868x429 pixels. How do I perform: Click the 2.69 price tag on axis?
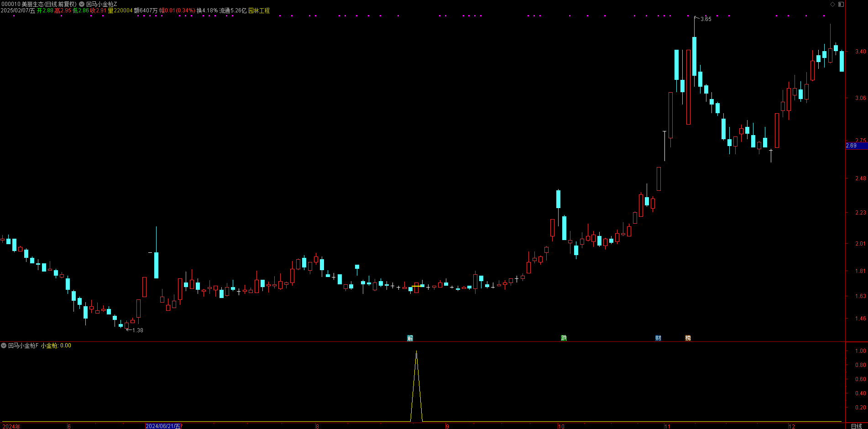tap(852, 146)
